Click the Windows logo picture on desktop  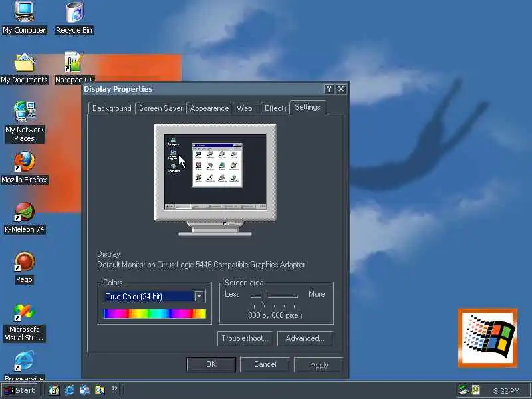point(487,338)
